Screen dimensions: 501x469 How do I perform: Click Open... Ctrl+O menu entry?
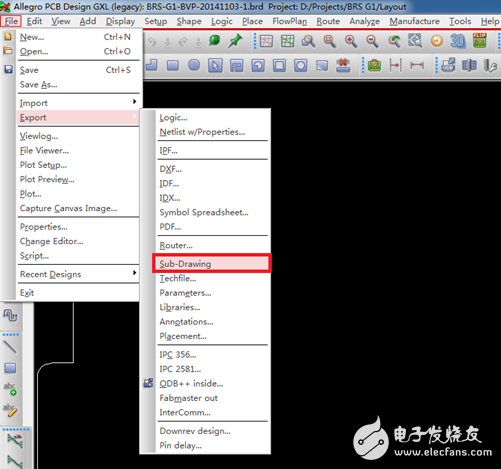click(78, 51)
